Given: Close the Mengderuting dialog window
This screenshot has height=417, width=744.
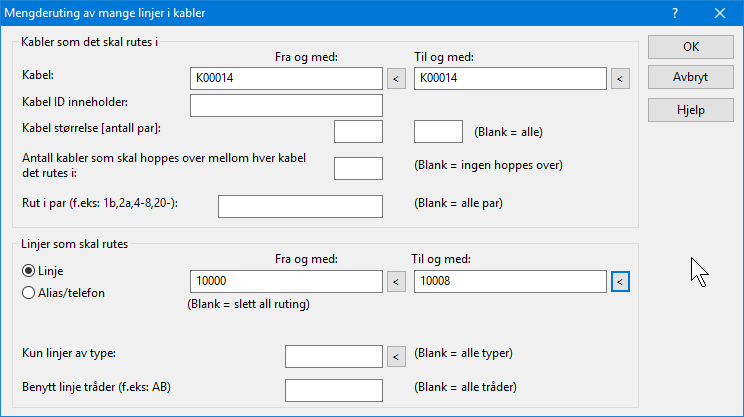Looking at the screenshot, I should coord(720,13).
